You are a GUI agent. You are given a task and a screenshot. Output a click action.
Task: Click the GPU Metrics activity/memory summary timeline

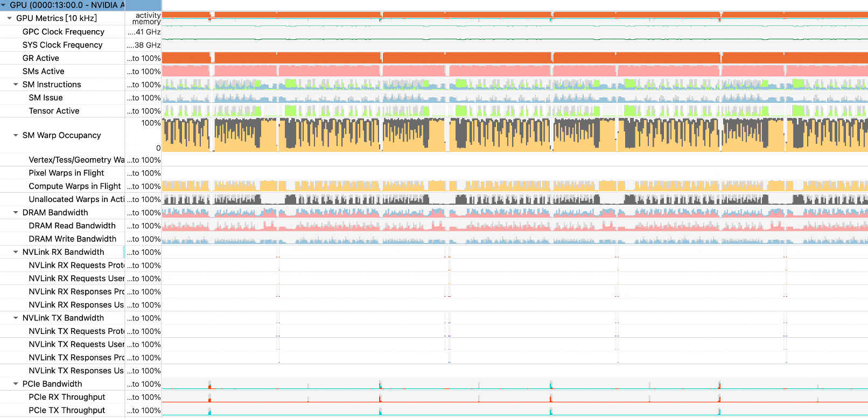[515, 18]
